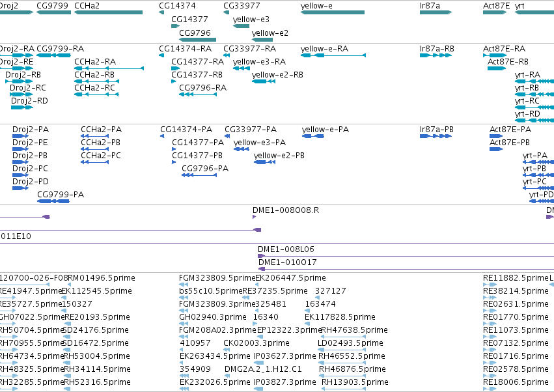This screenshot has width=554, height=392.
Task: Select the CG14377 gene label
Action: coord(189,20)
